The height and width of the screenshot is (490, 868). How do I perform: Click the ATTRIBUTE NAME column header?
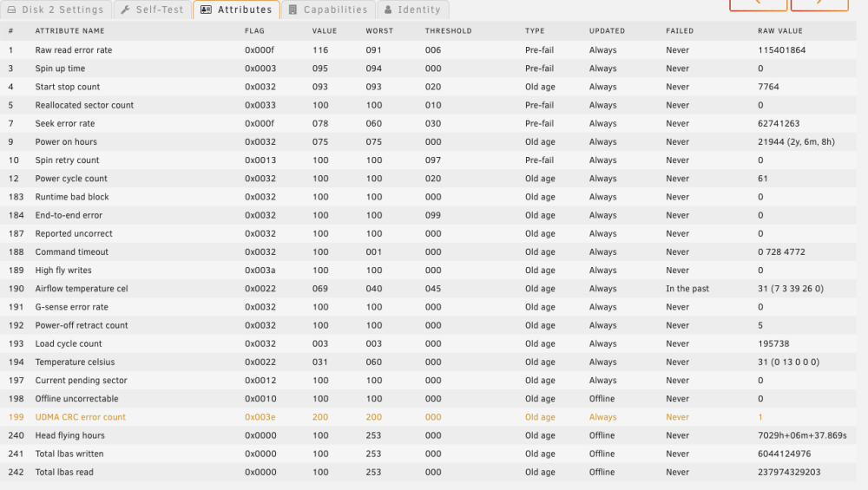(x=69, y=31)
